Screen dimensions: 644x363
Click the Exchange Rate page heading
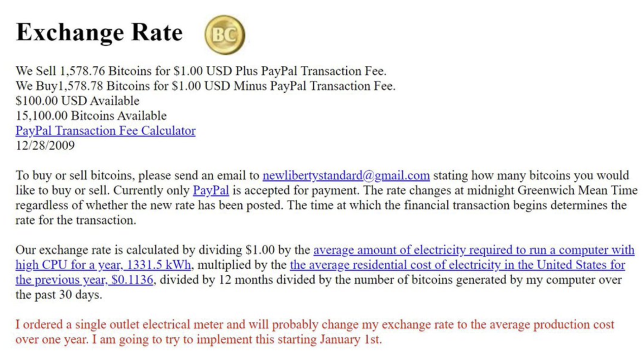coord(99,32)
